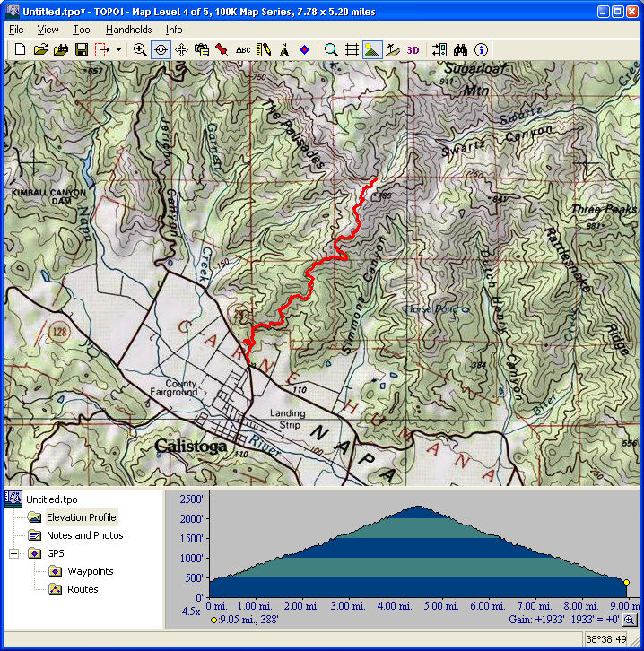
Task: Select the Zoom In magnifier tool
Action: pyautogui.click(x=140, y=50)
